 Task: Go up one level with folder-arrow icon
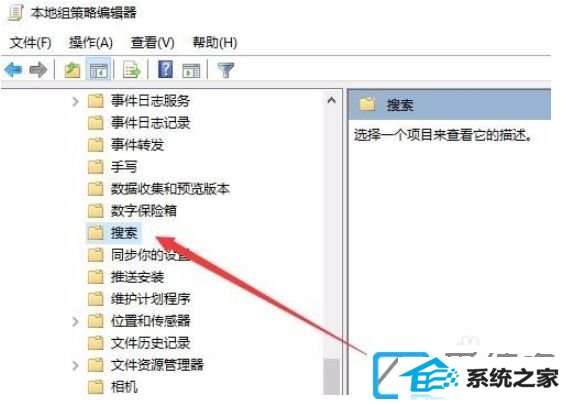[x=72, y=69]
